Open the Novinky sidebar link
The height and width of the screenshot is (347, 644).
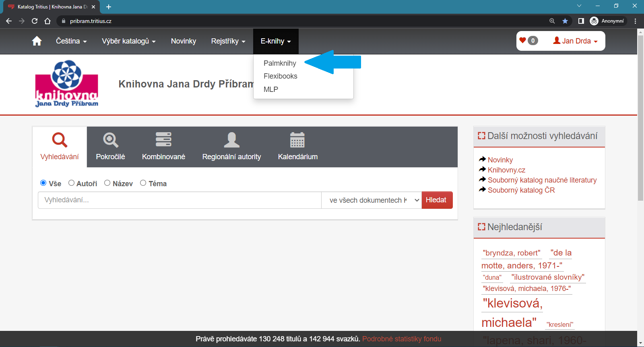pyautogui.click(x=500, y=160)
